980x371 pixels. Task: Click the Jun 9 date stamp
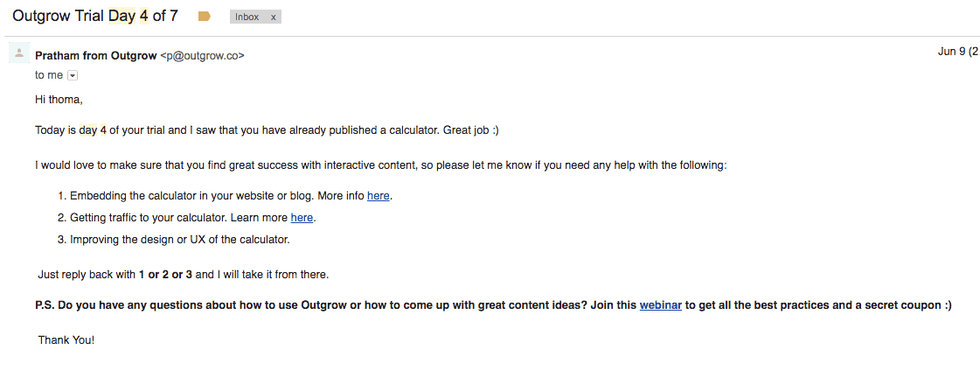(956, 52)
